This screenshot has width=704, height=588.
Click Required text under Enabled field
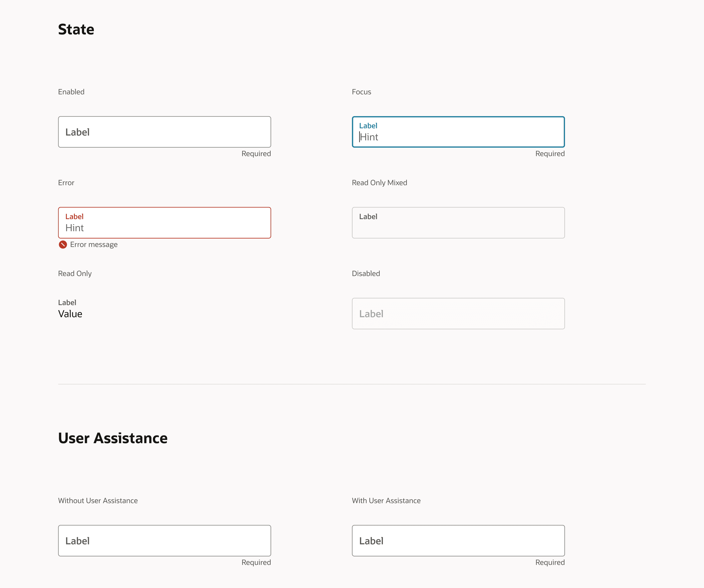(x=256, y=154)
